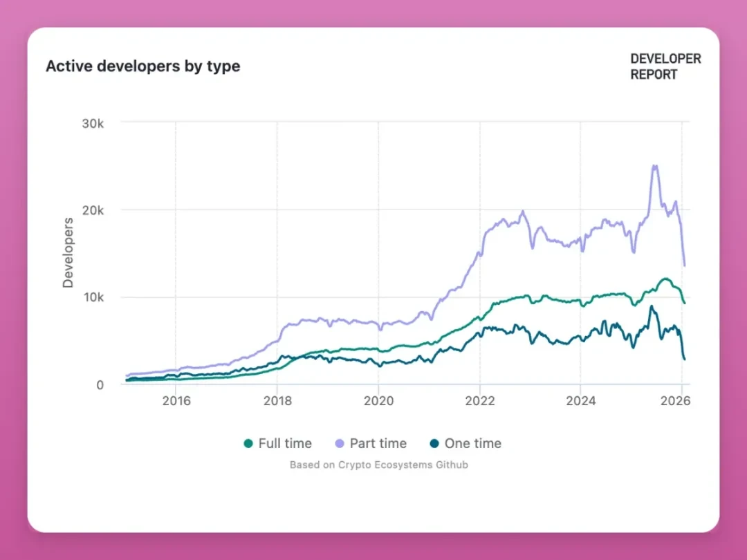Open the 'Based on Crypto Ecosystems Github' source text
The height and width of the screenshot is (560, 747).
point(379,465)
